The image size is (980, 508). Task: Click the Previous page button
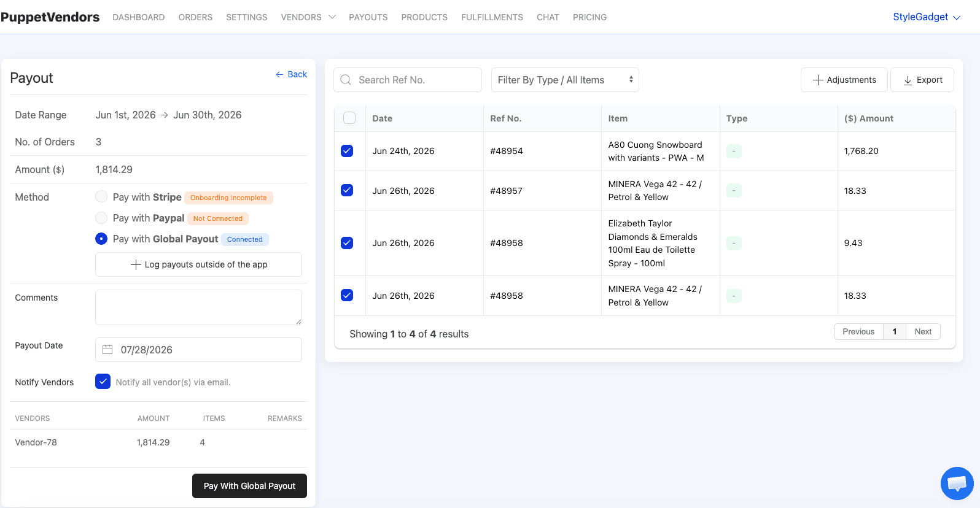858,332
